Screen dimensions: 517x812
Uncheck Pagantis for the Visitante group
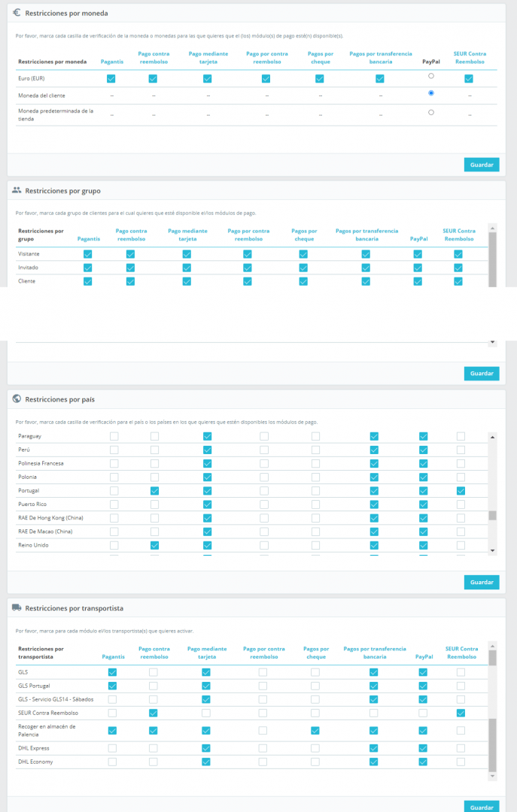pos(87,254)
